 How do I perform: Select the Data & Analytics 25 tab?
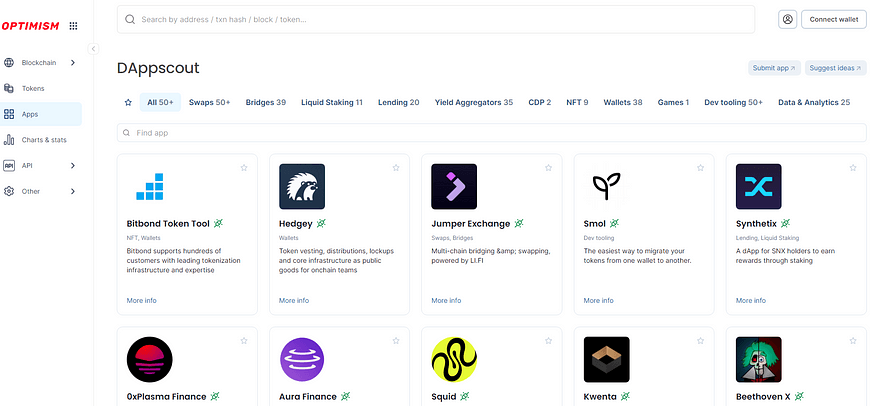pyautogui.click(x=814, y=103)
